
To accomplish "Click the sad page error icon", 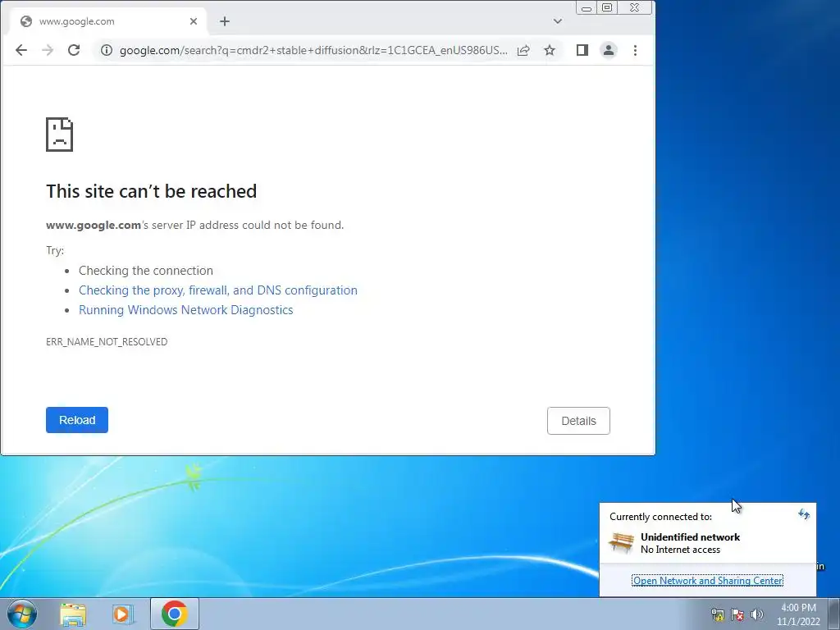I will (x=59, y=135).
